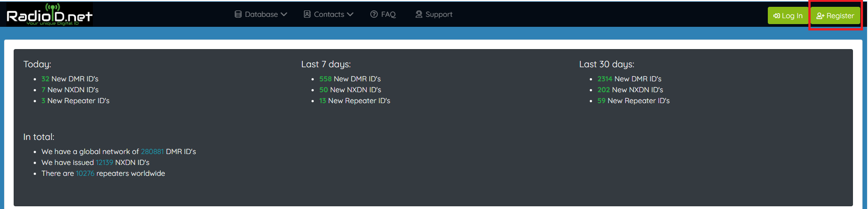Click the green Log In button
Image resolution: width=868 pixels, height=209 pixels.
point(788,15)
